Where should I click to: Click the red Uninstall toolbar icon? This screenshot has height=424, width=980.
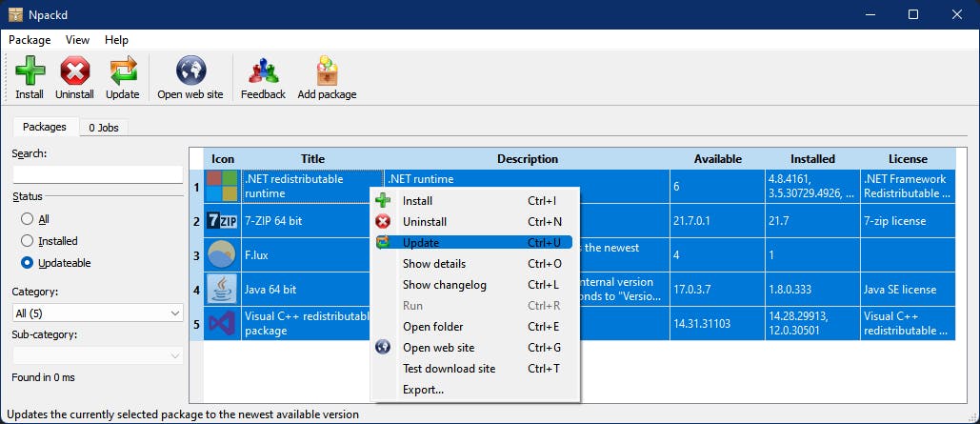tap(74, 71)
